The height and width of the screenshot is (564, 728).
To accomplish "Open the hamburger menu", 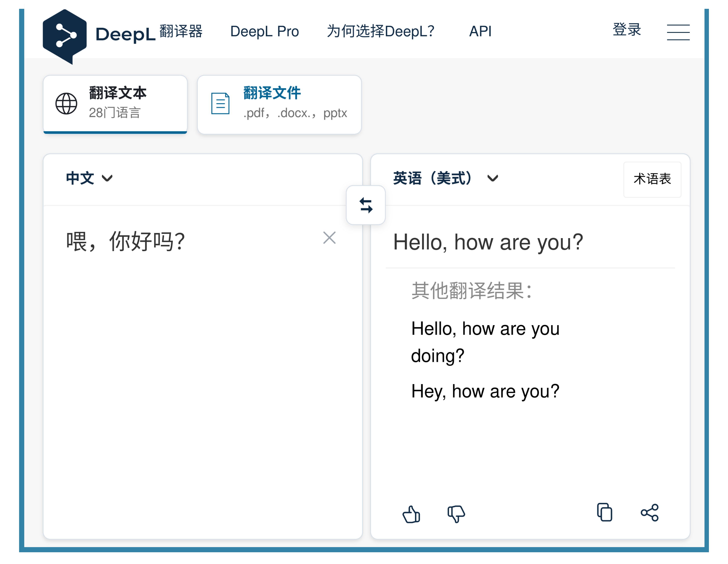I will tap(678, 32).
